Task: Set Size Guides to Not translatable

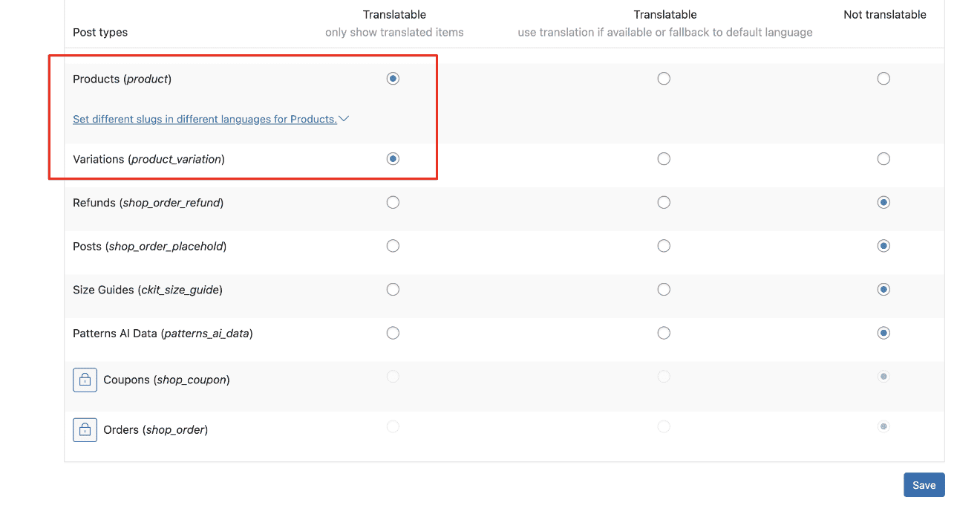Action: 883,290
